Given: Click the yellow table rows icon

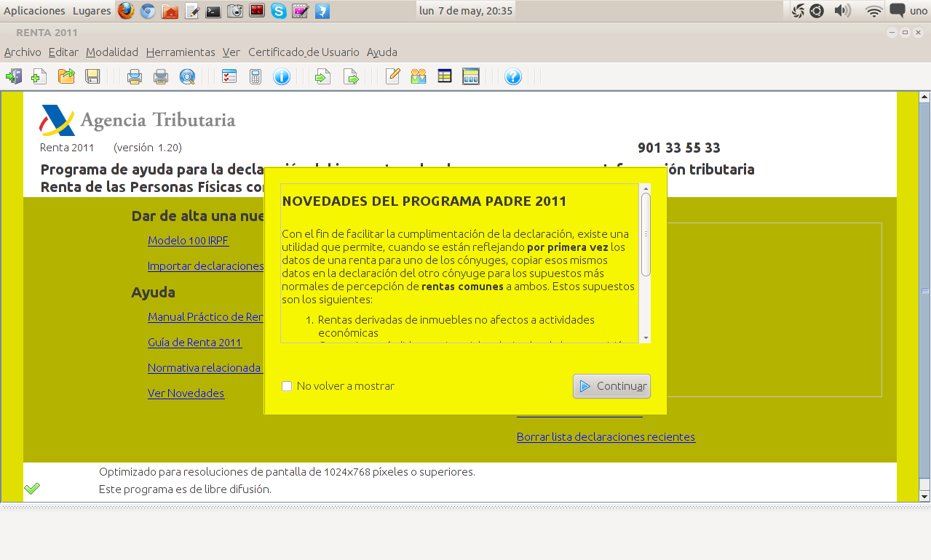Looking at the screenshot, I should click(445, 76).
